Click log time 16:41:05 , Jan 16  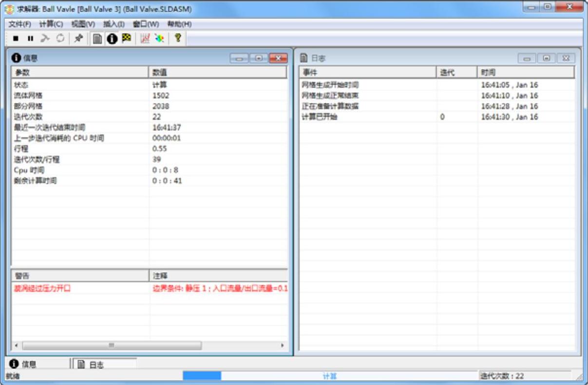(x=510, y=85)
